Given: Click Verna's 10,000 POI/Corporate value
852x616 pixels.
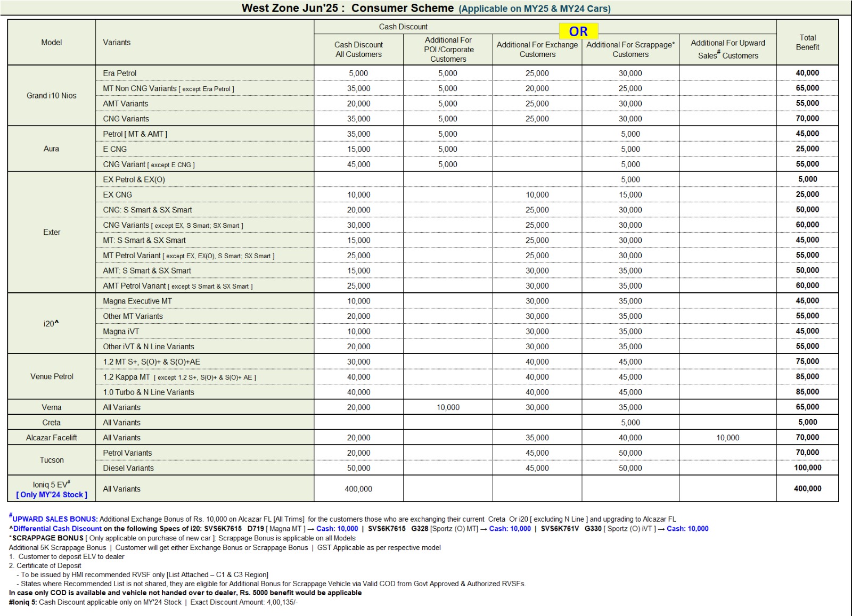Looking at the screenshot, I should pos(448,407).
